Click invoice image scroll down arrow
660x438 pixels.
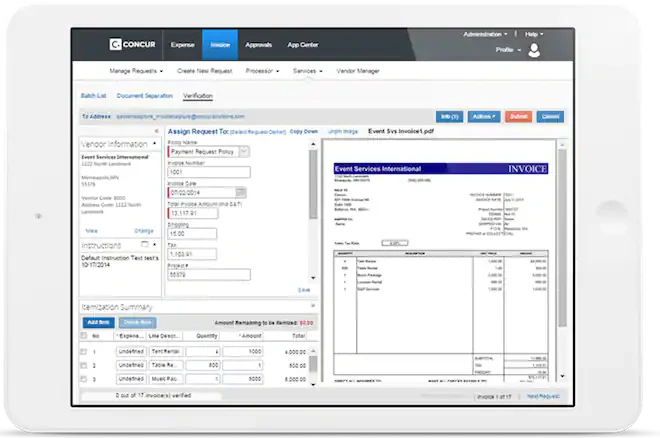click(x=562, y=376)
